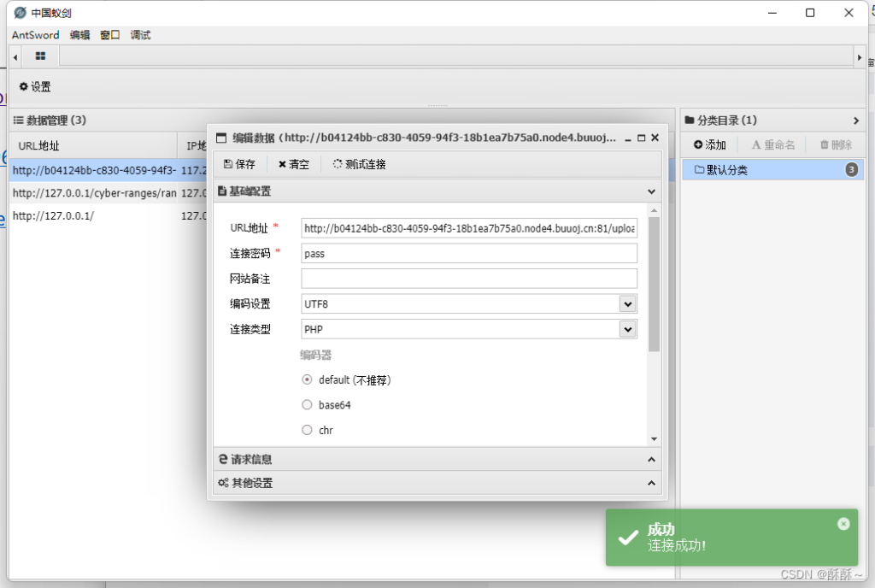This screenshot has height=588, width=875.
Task: Open the AntSword menu
Action: tap(35, 34)
